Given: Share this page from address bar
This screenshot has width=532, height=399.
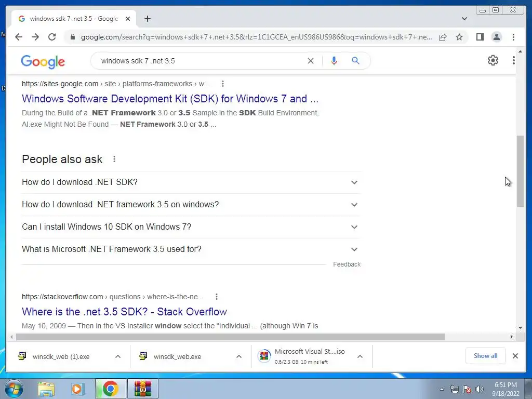Looking at the screenshot, I should pyautogui.click(x=443, y=37).
